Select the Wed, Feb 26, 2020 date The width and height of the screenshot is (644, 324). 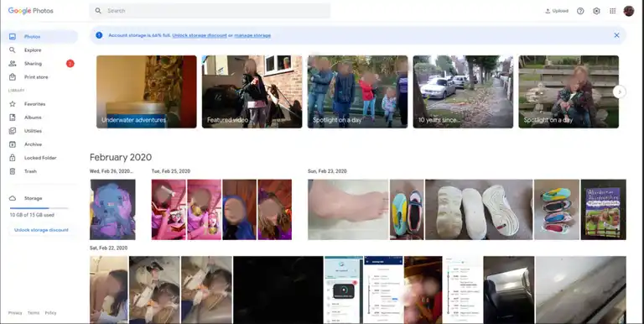pos(112,171)
